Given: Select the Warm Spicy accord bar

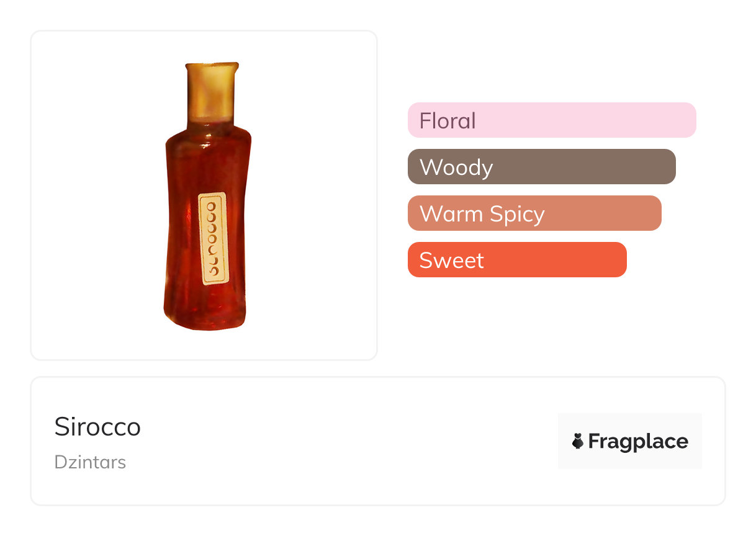Looking at the screenshot, I should pos(534,213).
